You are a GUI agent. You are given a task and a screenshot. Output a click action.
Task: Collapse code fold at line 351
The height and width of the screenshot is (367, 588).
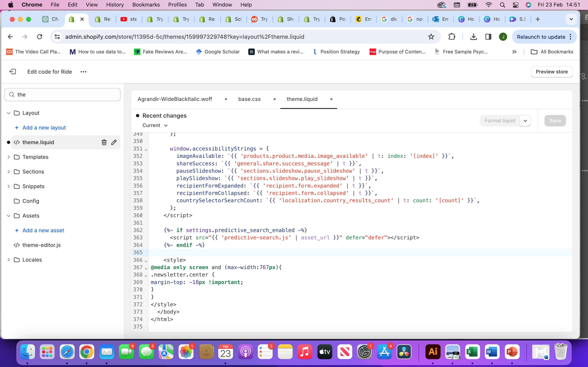click(x=146, y=150)
